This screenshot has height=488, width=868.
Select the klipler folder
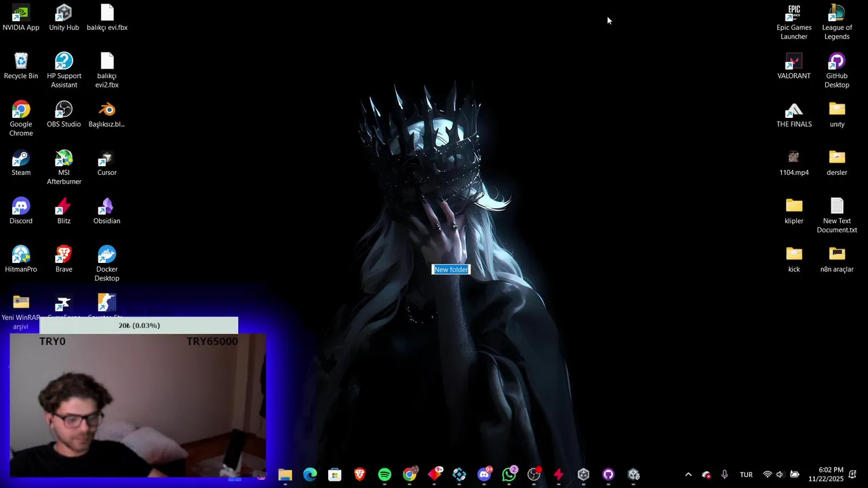click(794, 211)
